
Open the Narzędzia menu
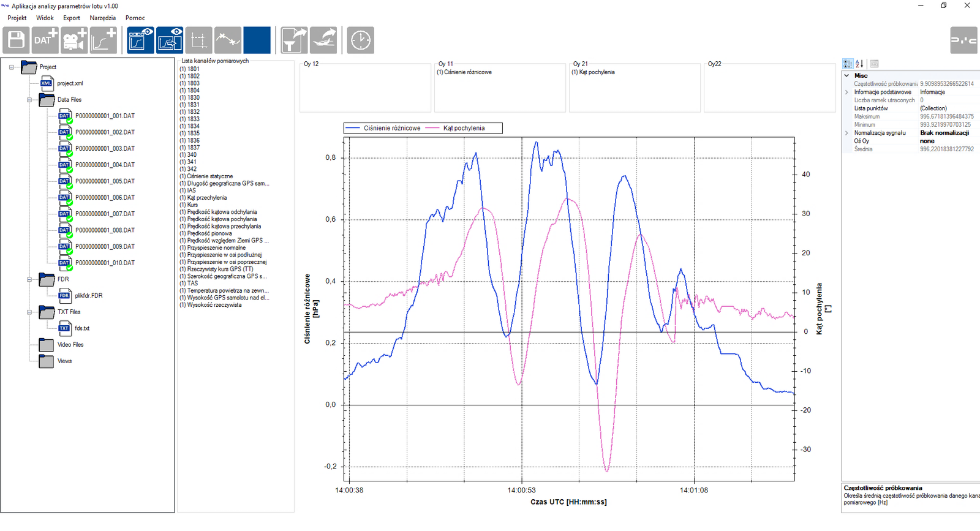tap(102, 18)
